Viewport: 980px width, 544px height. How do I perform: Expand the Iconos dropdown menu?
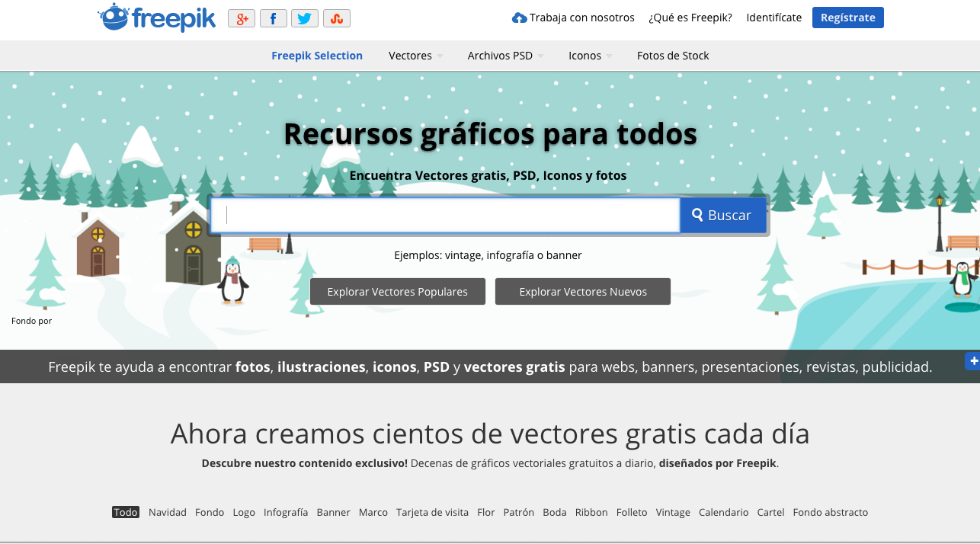(591, 56)
